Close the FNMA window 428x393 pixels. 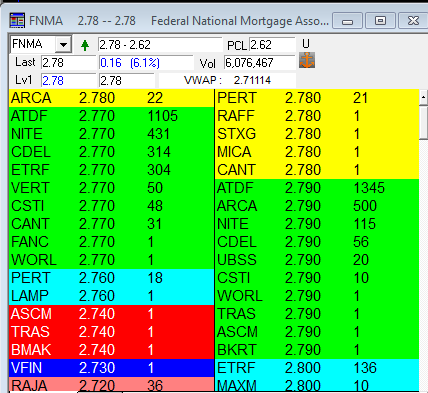[x=413, y=21]
